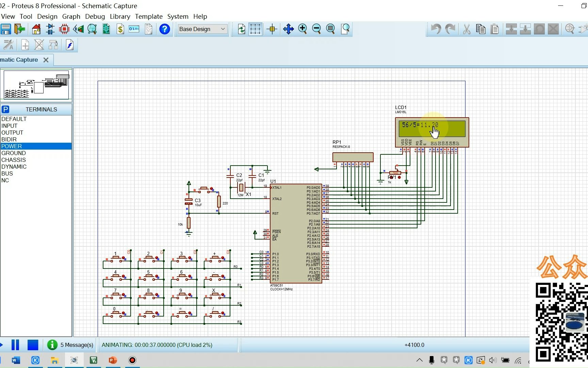The width and height of the screenshot is (588, 368).
Task: Open the Home page icon
Action: click(x=36, y=29)
